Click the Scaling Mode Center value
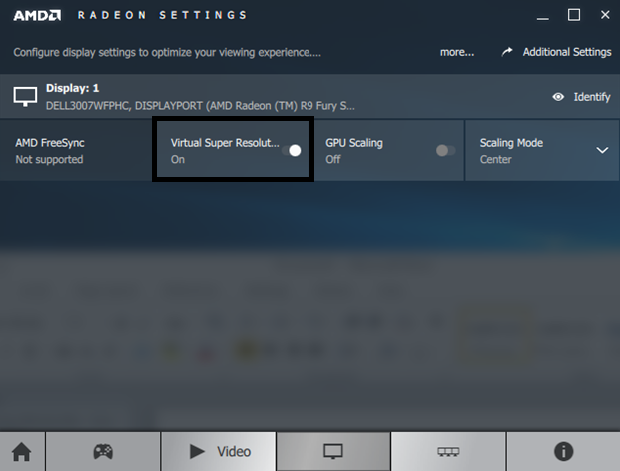 [495, 159]
